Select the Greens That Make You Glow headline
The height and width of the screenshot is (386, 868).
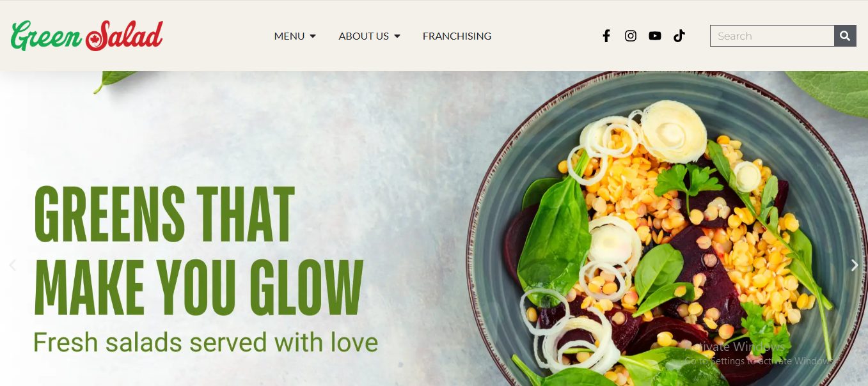click(x=198, y=251)
